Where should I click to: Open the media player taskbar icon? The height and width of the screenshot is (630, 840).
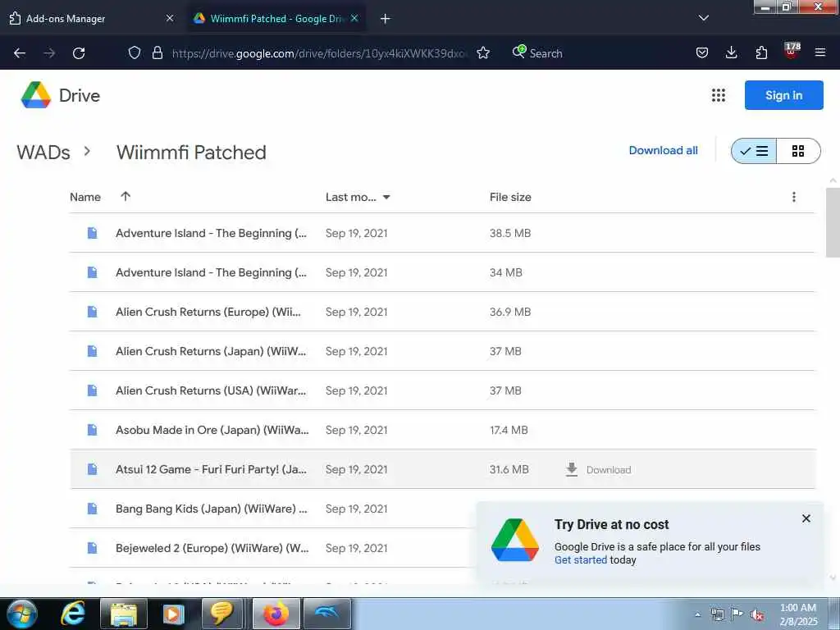[174, 614]
